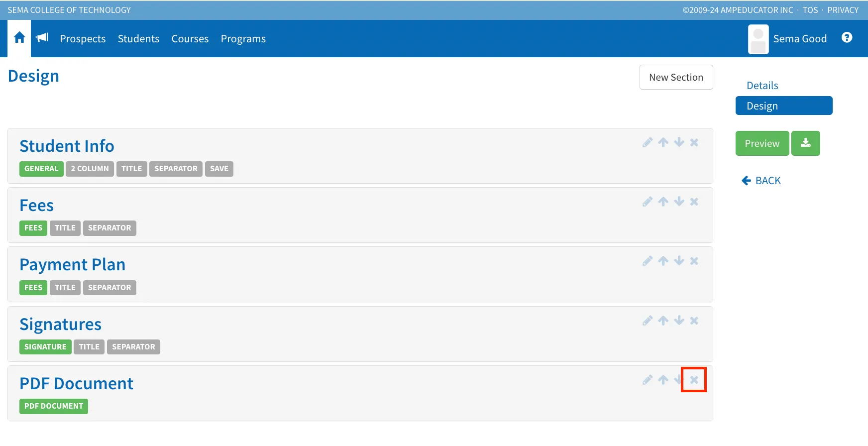
Task: Move the Student Info section up
Action: point(663,142)
